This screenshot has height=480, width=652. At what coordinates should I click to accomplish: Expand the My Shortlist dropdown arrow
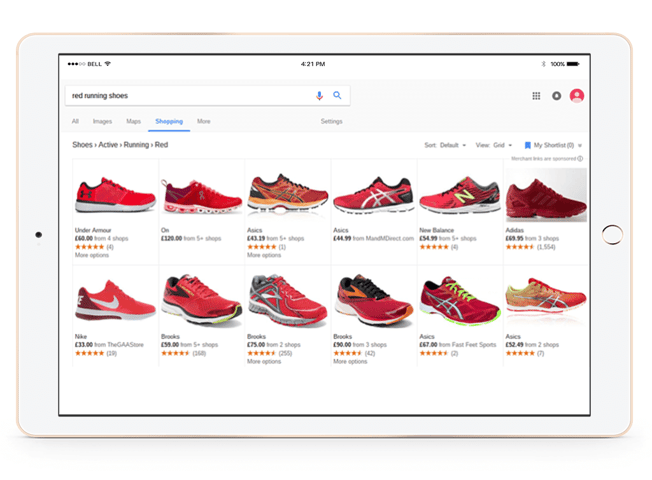(x=580, y=146)
